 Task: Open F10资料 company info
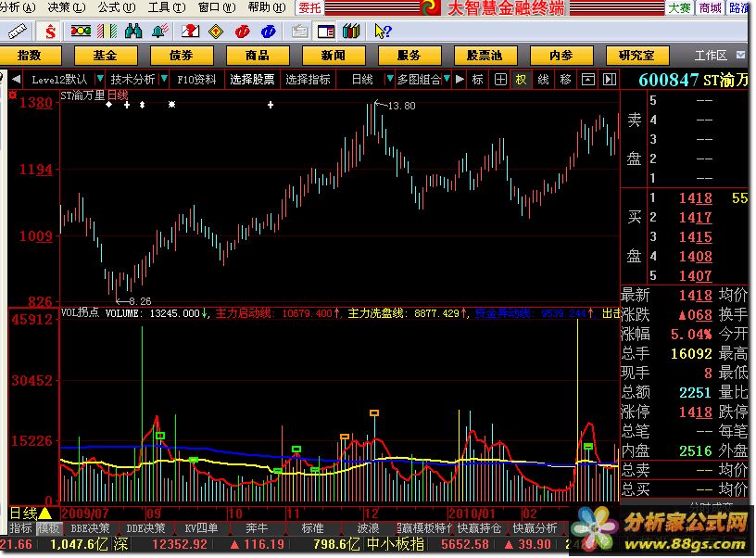click(196, 79)
